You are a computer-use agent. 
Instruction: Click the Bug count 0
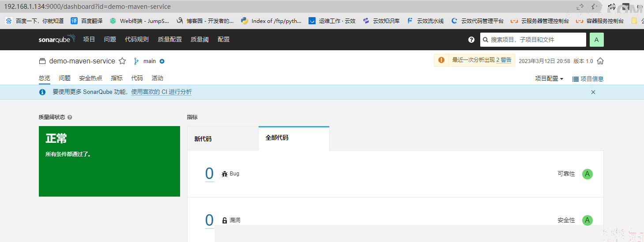pyautogui.click(x=209, y=174)
